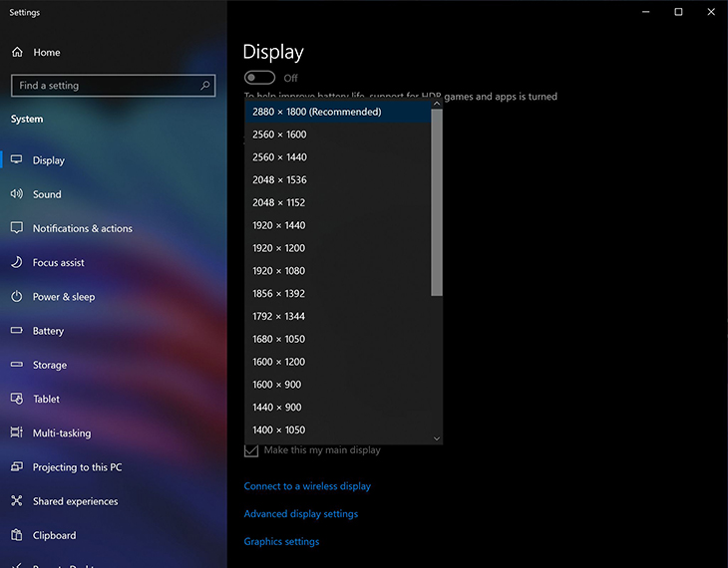
Task: Click scroll-down arrow of resolution list
Action: (437, 438)
